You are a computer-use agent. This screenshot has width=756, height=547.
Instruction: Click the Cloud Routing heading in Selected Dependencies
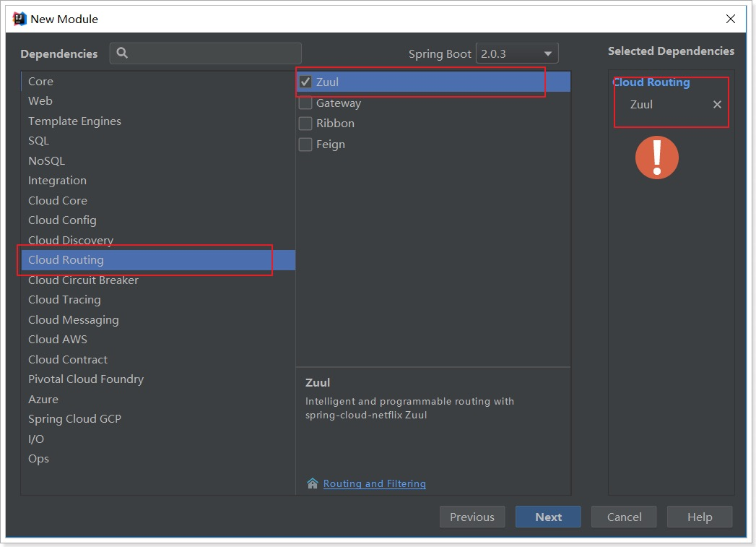[x=651, y=82]
